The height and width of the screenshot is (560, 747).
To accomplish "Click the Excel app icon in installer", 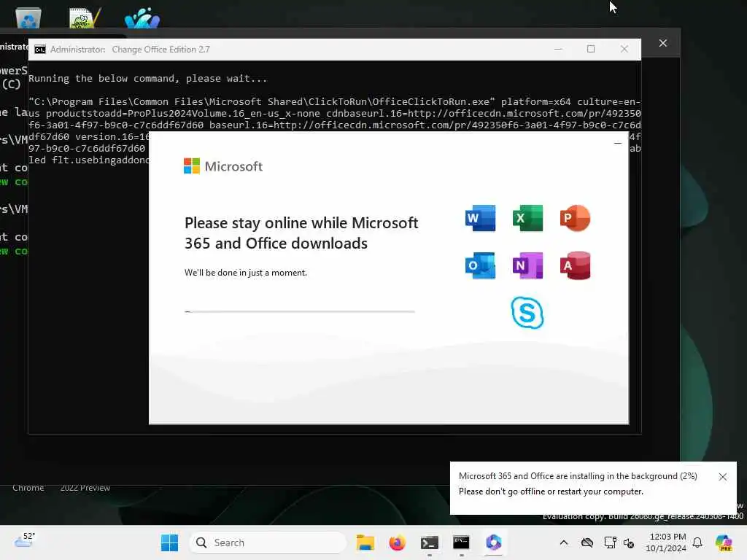I will pyautogui.click(x=527, y=218).
